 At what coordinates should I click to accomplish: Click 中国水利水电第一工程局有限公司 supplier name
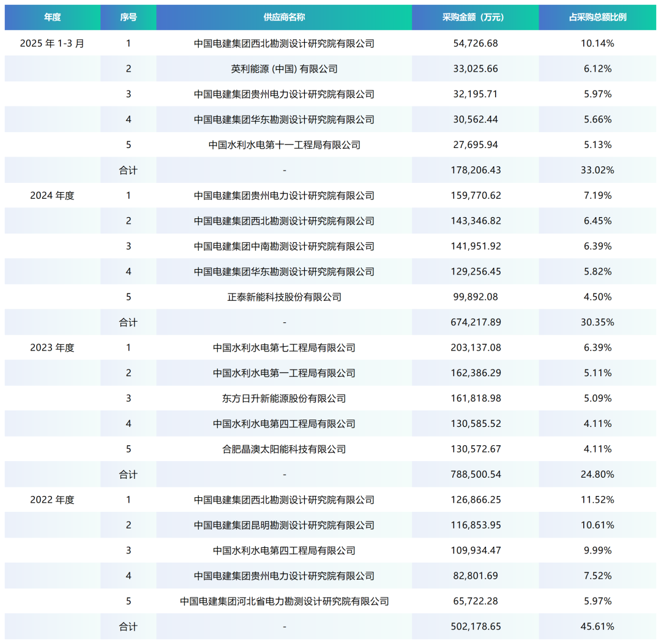point(284,372)
